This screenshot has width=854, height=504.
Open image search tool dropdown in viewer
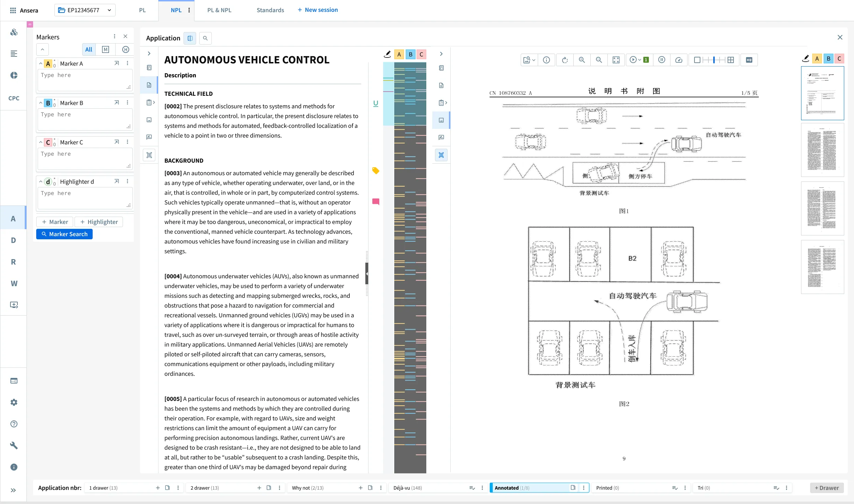(x=529, y=60)
